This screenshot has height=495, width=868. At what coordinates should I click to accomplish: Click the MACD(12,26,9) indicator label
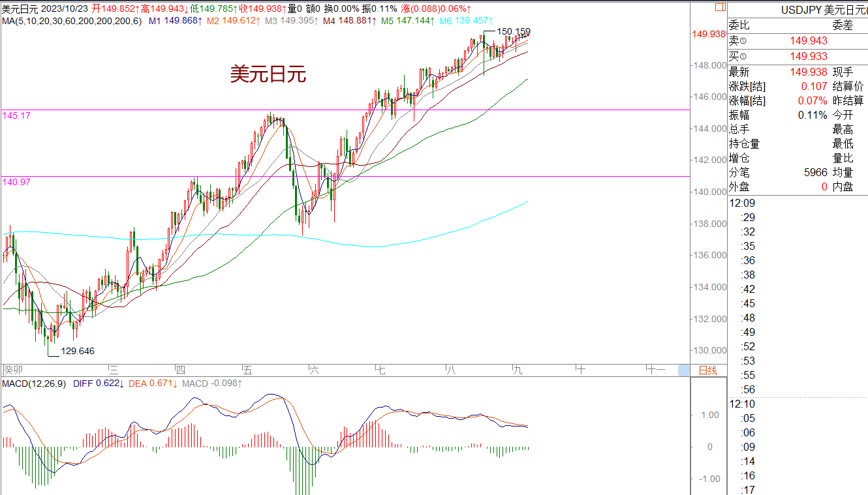(33, 383)
